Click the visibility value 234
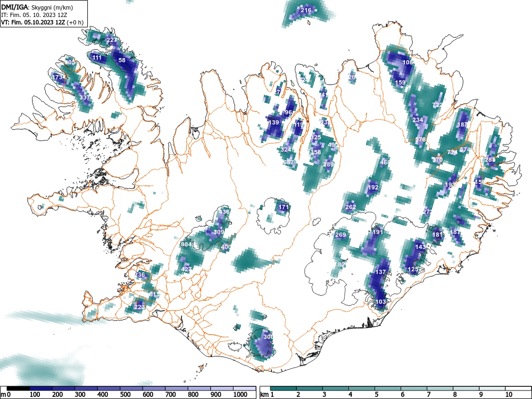Image resolution: width=532 pixels, height=399 pixels. [x=418, y=120]
